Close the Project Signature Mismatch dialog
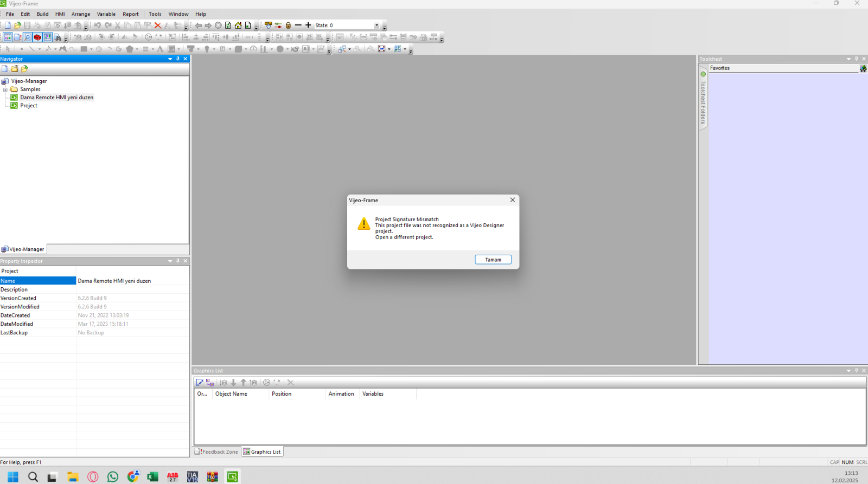 click(513, 200)
